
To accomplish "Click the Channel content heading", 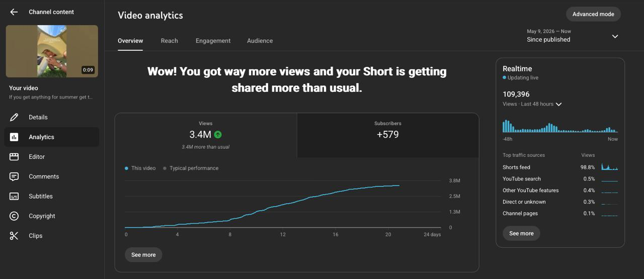I will click(x=51, y=12).
